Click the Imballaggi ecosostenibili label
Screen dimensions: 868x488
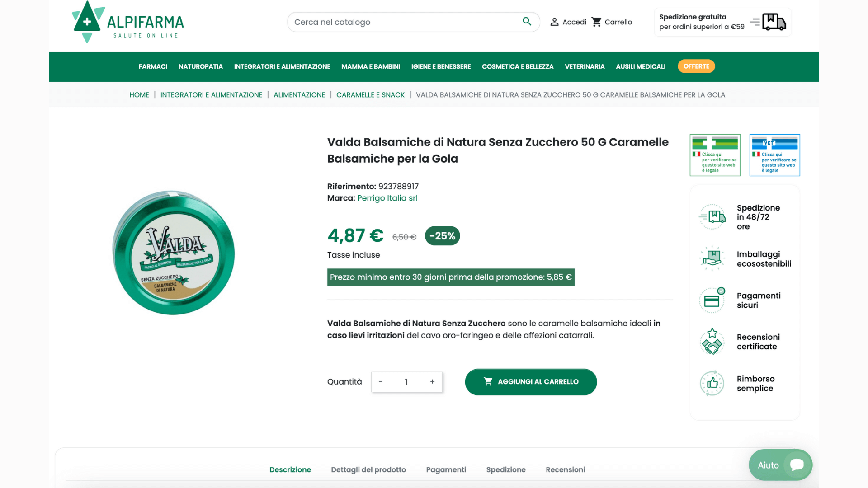pos(764,258)
